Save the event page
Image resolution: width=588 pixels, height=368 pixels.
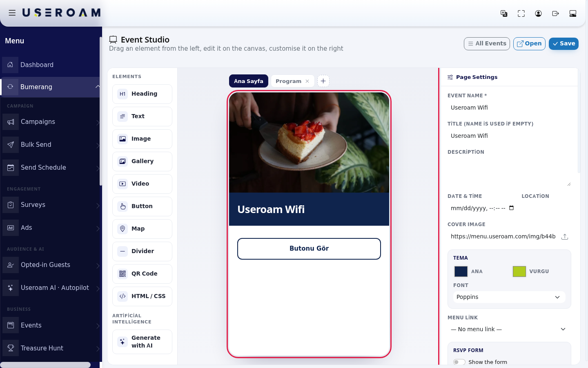coord(563,44)
